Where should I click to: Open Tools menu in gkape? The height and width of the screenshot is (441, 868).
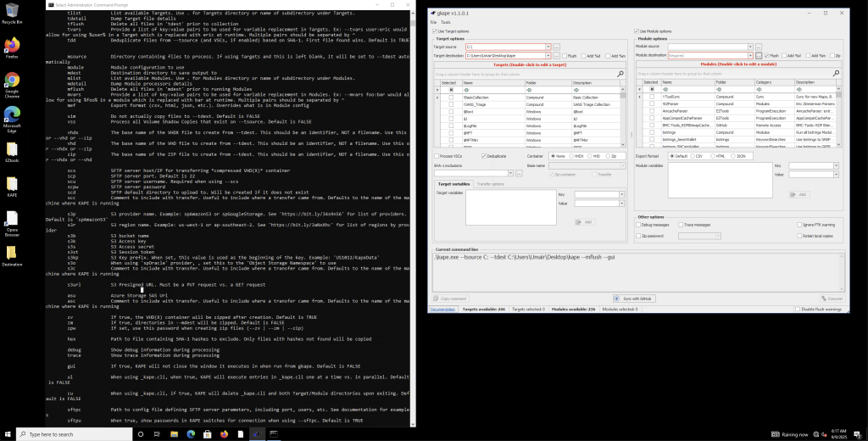pyautogui.click(x=446, y=22)
